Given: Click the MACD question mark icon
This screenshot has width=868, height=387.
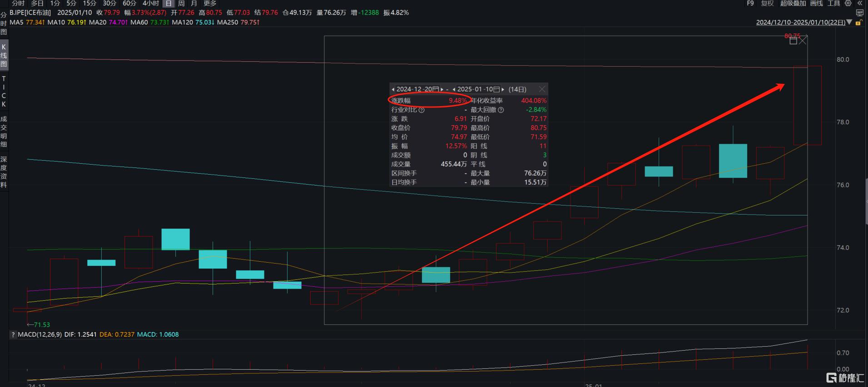Looking at the screenshot, I should tap(13, 334).
